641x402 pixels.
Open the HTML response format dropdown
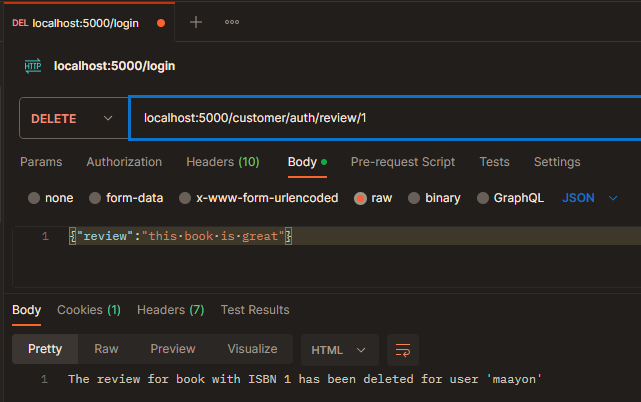point(339,350)
